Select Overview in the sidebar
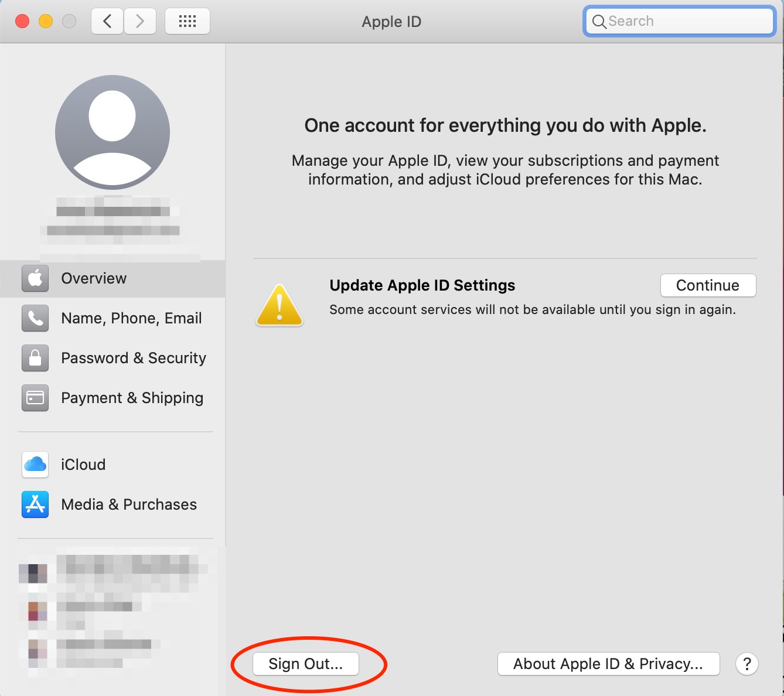 point(113,278)
